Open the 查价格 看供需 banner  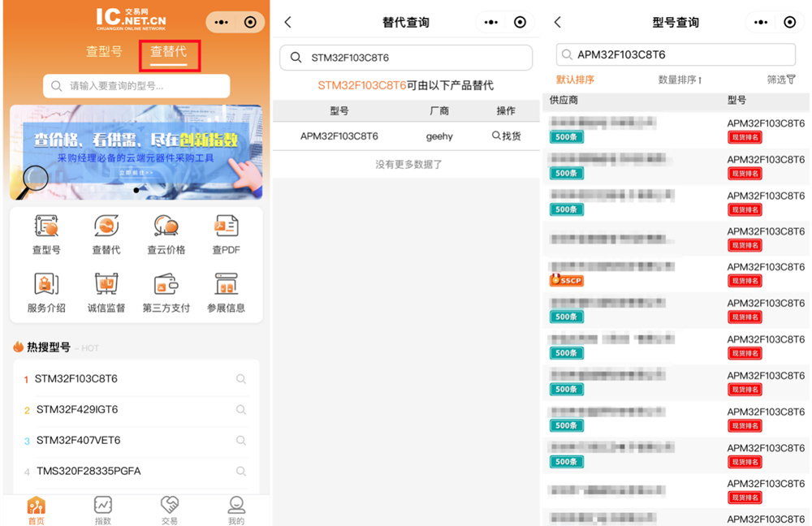(136, 153)
